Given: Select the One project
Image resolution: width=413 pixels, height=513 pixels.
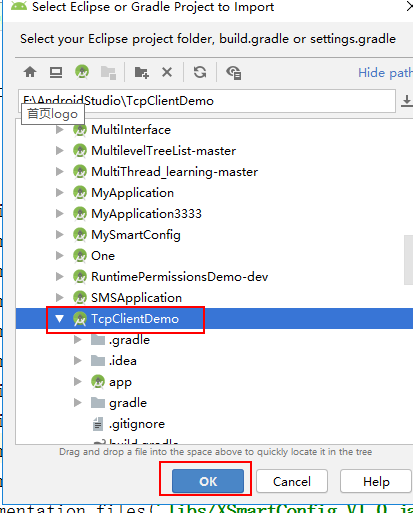Looking at the screenshot, I should click(x=103, y=256).
